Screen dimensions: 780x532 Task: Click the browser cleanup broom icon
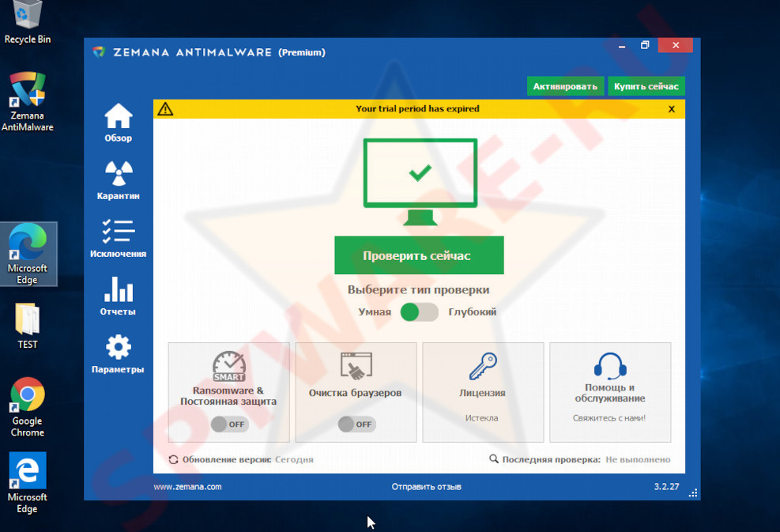click(356, 366)
